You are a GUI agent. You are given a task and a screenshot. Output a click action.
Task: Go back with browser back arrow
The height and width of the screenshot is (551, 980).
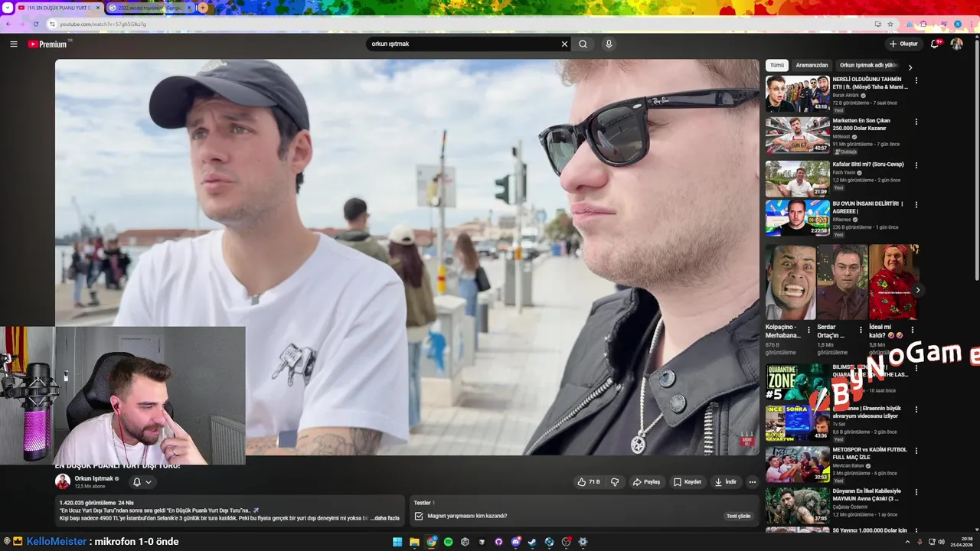(x=8, y=24)
